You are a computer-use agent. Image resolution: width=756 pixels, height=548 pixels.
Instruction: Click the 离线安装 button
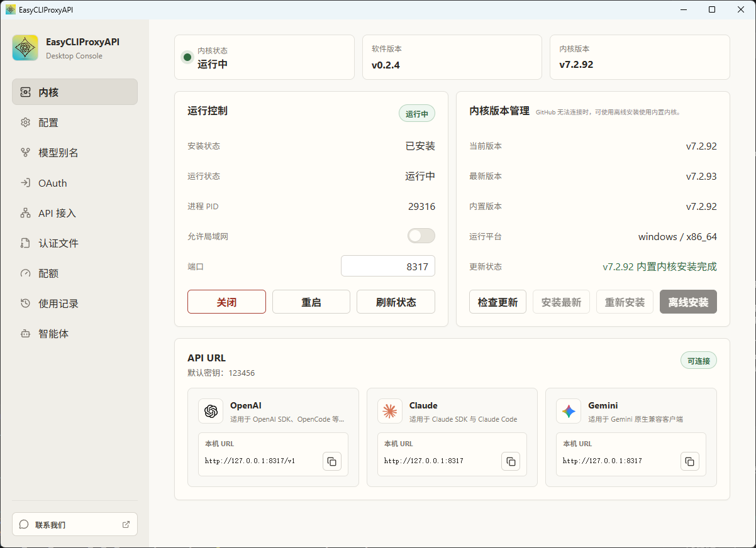pyautogui.click(x=688, y=302)
